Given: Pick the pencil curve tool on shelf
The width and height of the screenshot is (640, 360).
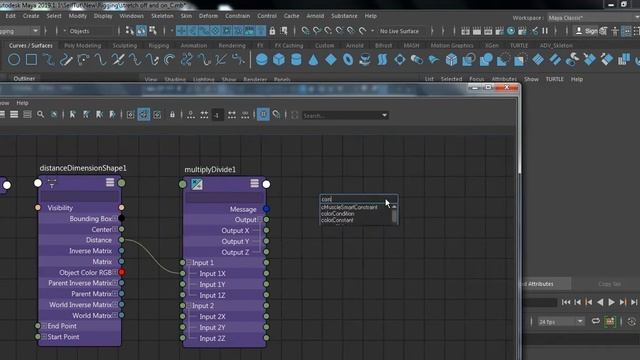Looking at the screenshot, I should coord(66,60).
